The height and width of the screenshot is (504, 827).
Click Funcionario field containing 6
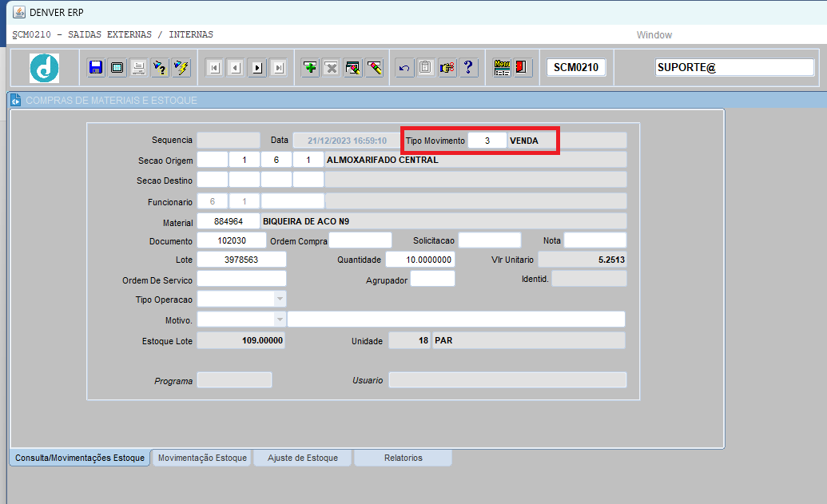tap(213, 200)
